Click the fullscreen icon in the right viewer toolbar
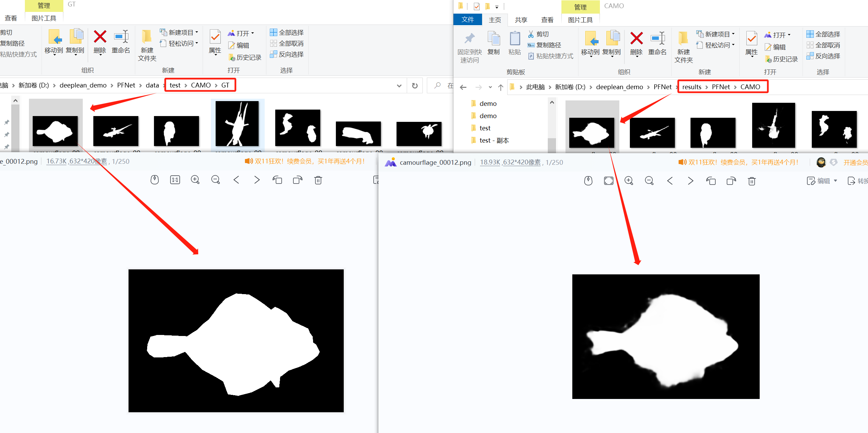 [608, 181]
